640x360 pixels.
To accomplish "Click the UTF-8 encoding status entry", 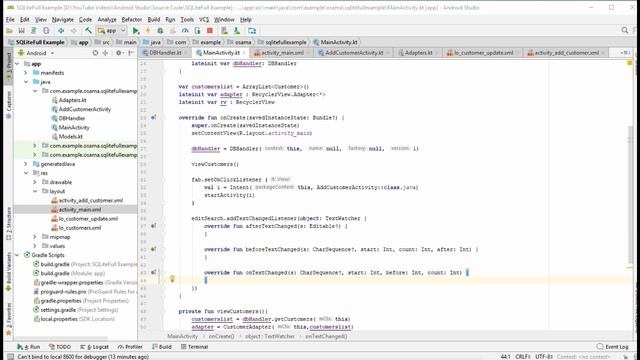I will click(x=544, y=356).
